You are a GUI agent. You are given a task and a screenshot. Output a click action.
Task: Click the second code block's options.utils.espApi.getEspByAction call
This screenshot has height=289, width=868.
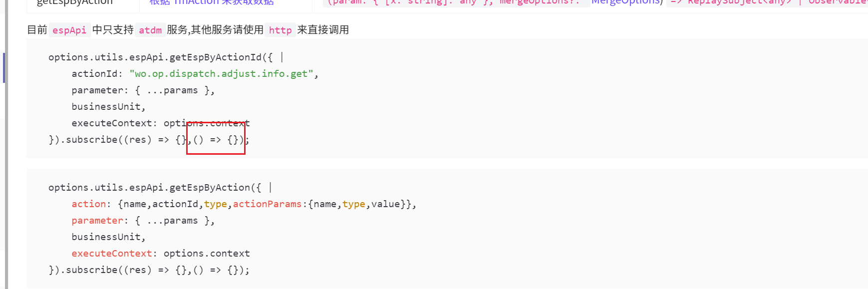(x=155, y=188)
